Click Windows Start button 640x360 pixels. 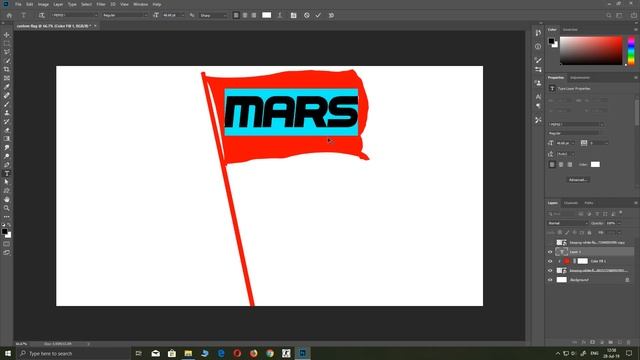8,353
